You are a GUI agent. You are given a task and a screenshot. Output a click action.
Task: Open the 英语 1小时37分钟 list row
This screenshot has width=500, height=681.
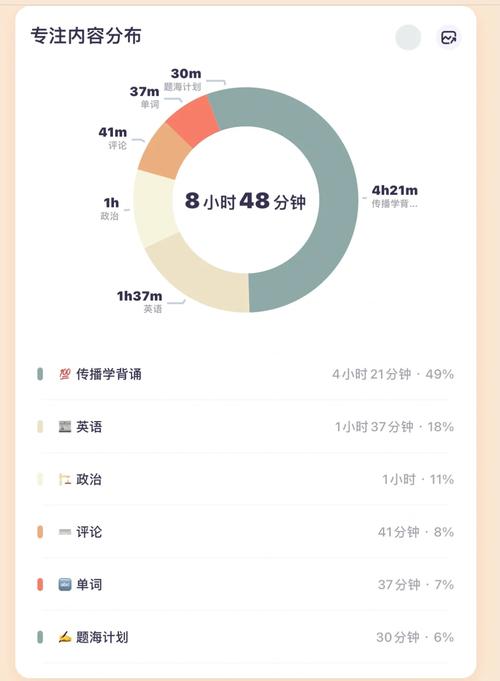[x=245, y=426]
